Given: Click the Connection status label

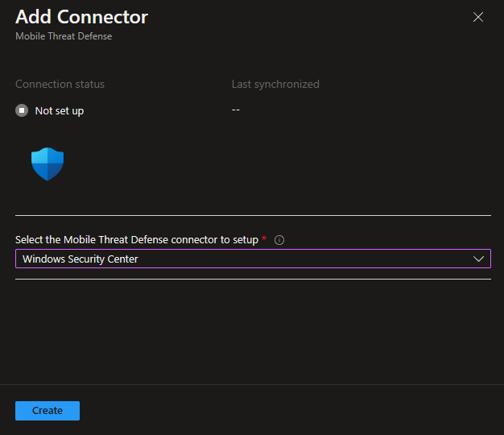Looking at the screenshot, I should [x=60, y=84].
